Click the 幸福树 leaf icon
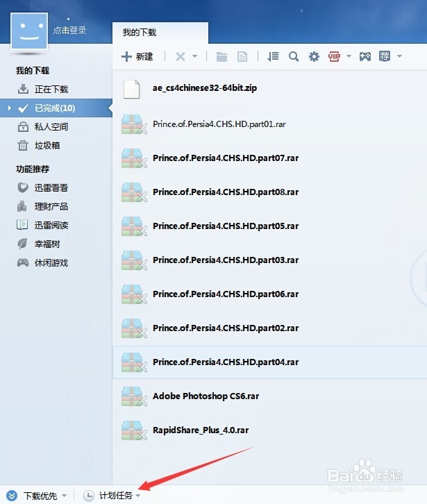This screenshot has width=427, height=504. pyautogui.click(x=22, y=244)
